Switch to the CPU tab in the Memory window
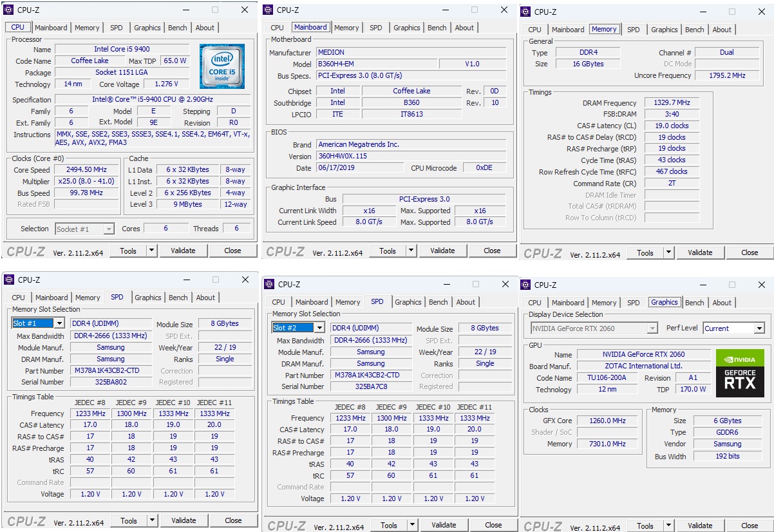774x532 pixels. [534, 29]
